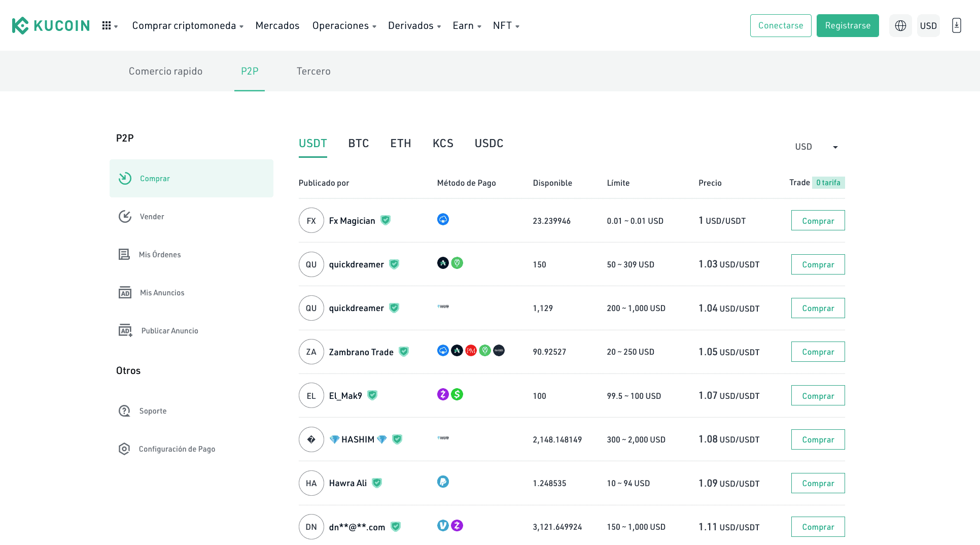980x545 pixels.
Task: Select the BTC coin tab
Action: coord(359,143)
